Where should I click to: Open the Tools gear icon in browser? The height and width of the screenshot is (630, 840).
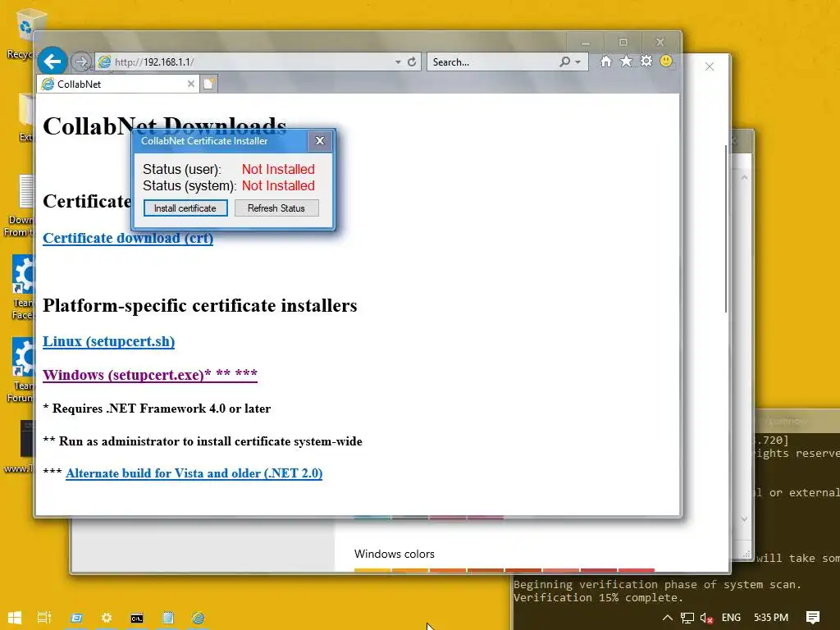coord(646,61)
